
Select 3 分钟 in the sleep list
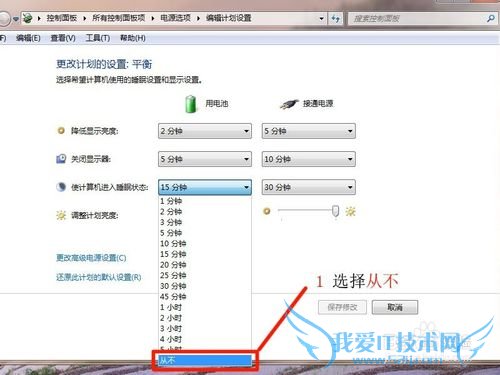point(205,222)
